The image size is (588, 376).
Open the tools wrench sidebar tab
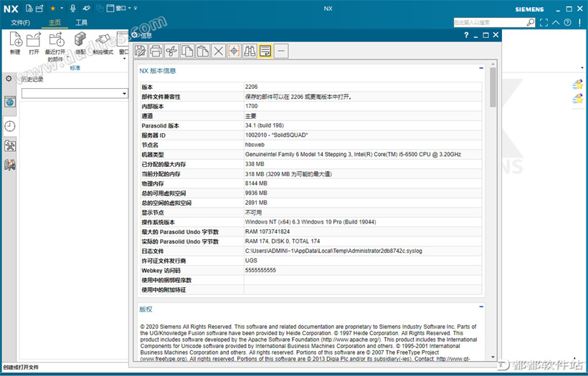coord(10,145)
